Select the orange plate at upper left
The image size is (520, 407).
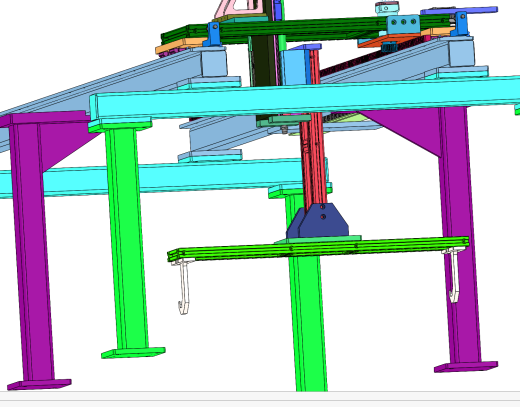(182, 46)
